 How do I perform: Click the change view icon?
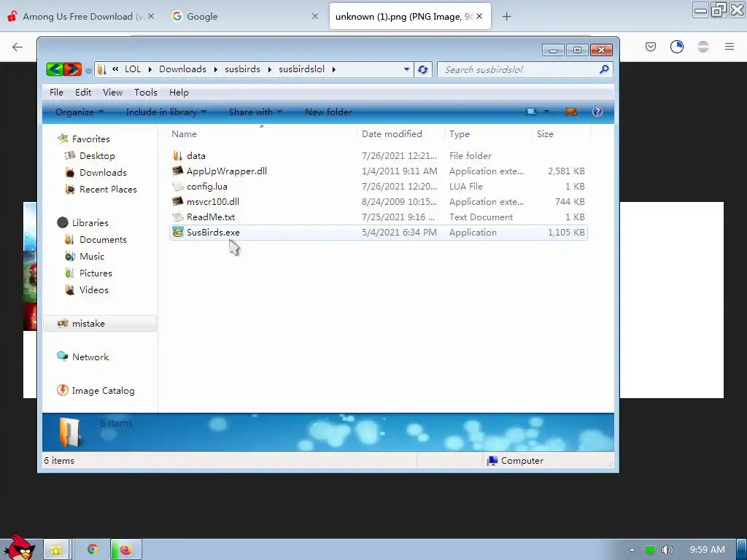tap(531, 112)
